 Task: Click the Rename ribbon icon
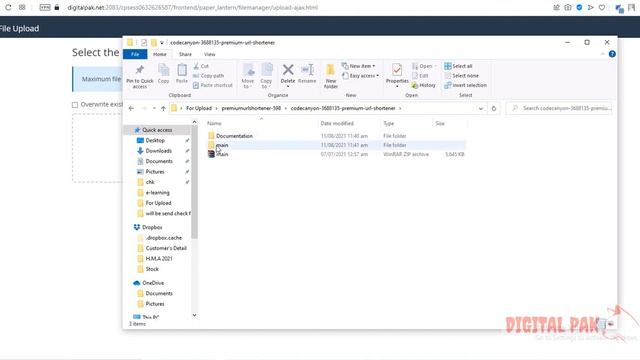[307, 69]
